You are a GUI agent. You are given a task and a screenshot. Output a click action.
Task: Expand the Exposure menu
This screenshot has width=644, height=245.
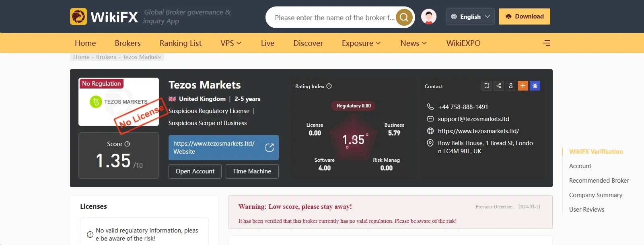[361, 43]
